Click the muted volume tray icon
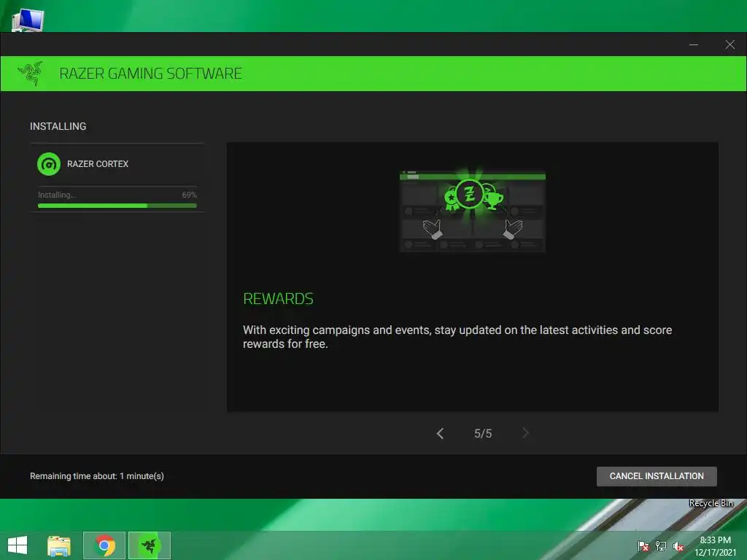Image resolution: width=747 pixels, height=560 pixels. pyautogui.click(x=678, y=546)
